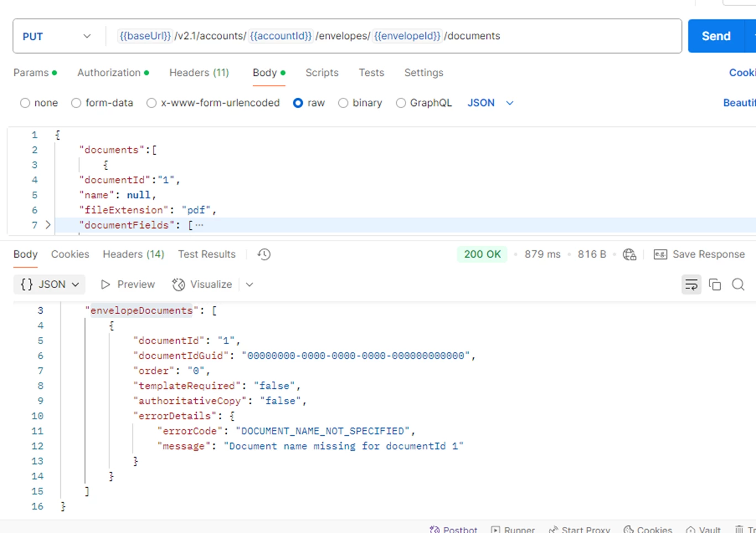This screenshot has height=533, width=756.
Task: Open Cookies from the bottom status bar
Action: click(x=648, y=530)
